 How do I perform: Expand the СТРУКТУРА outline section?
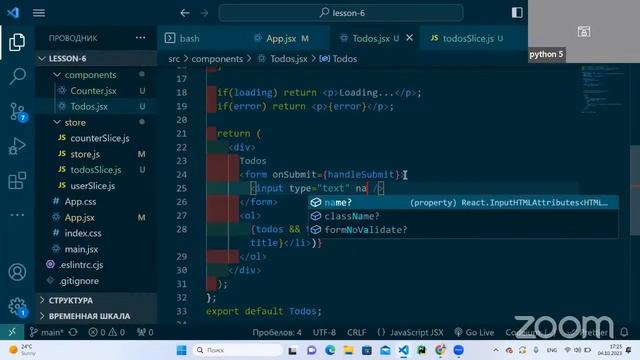pos(96,300)
